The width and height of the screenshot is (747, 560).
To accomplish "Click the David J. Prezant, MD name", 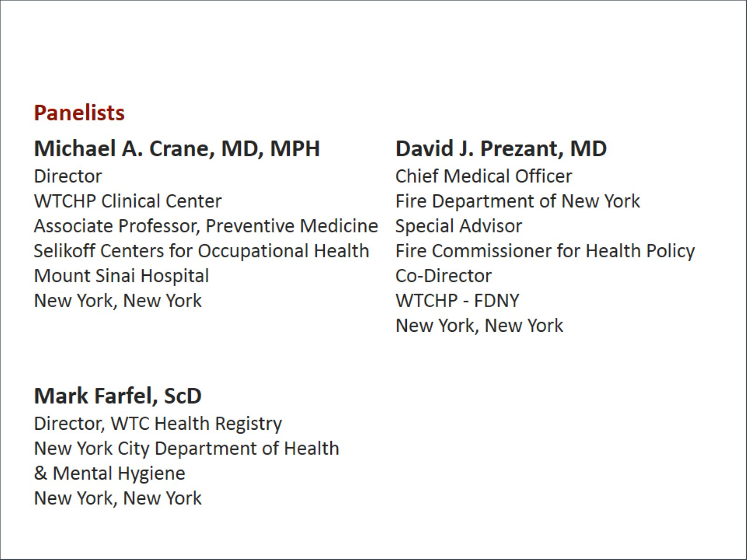I will 501,149.
